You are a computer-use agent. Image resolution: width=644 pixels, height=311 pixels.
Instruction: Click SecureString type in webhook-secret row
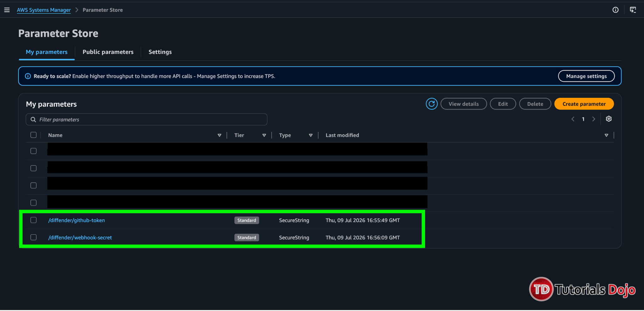tap(294, 238)
